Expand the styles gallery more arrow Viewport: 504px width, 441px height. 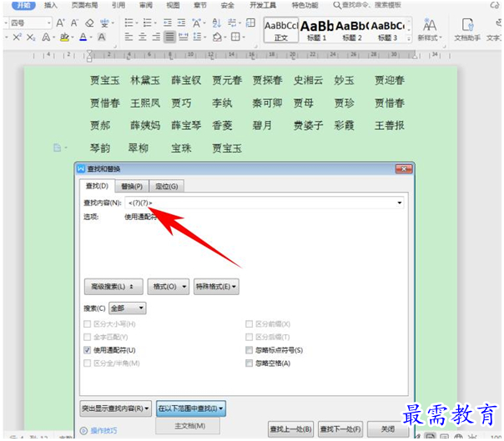click(x=409, y=38)
